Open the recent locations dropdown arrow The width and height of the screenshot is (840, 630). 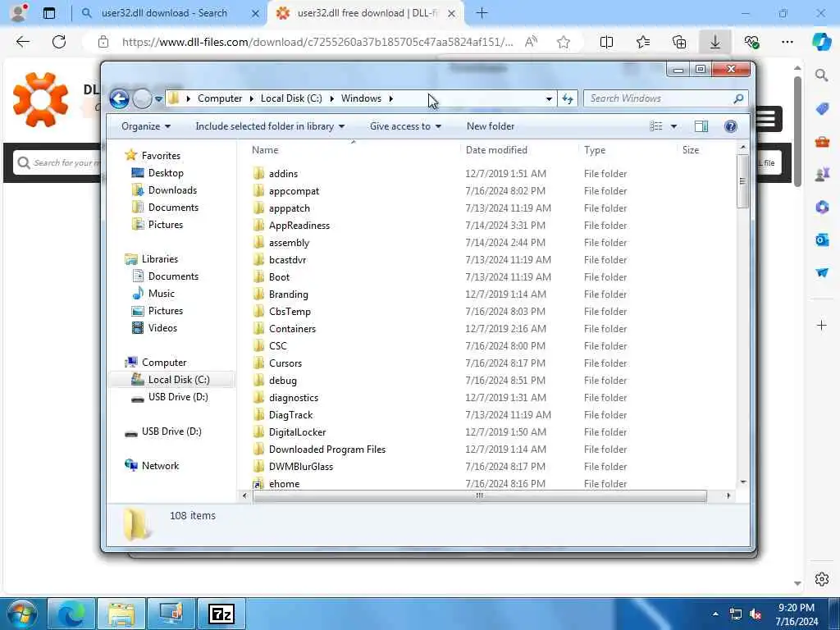[x=158, y=99]
